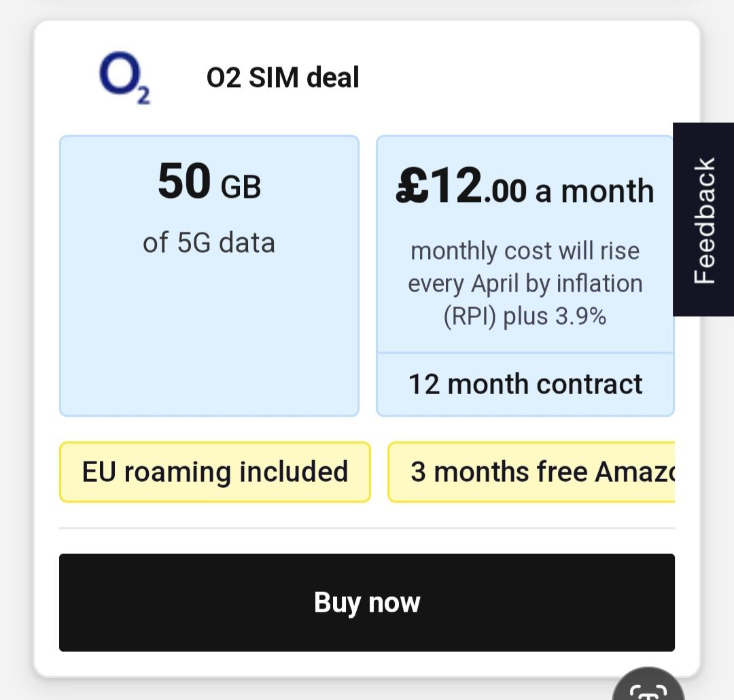Select the EU roaming included badge
Image resolution: width=734 pixels, height=700 pixels.
215,472
